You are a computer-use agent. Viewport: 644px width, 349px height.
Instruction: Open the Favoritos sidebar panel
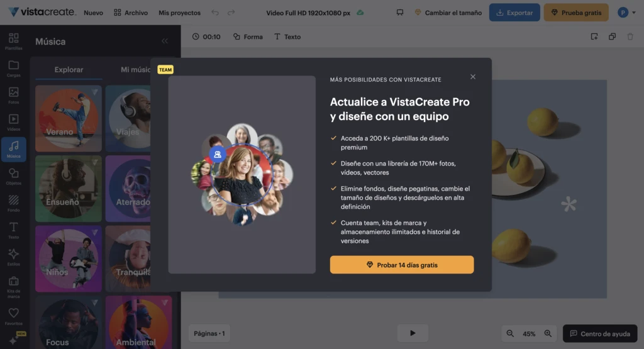14,316
